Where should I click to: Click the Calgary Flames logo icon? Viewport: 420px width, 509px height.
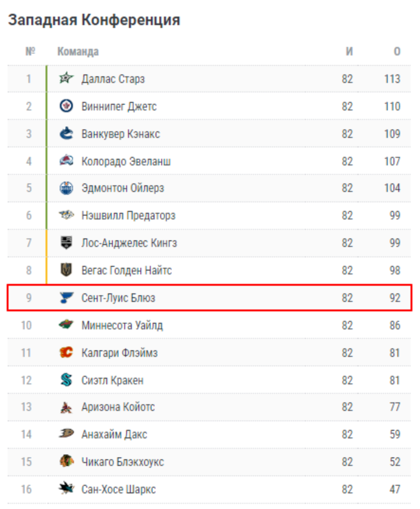[x=66, y=353]
